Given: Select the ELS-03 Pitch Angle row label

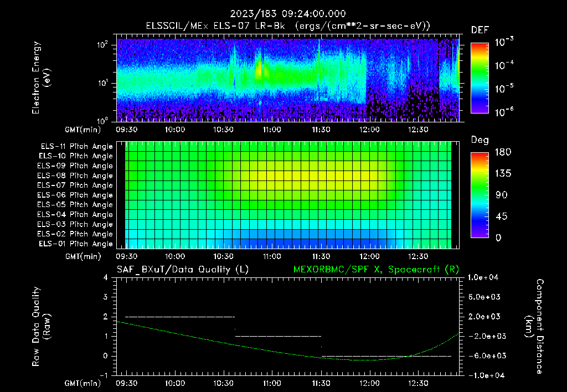Looking at the screenshot, I should click(75, 224).
